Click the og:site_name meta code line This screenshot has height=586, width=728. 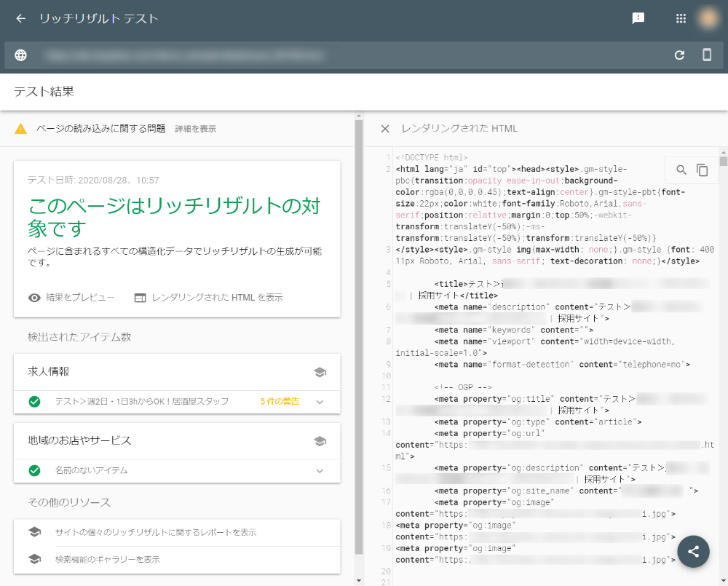tap(566, 491)
